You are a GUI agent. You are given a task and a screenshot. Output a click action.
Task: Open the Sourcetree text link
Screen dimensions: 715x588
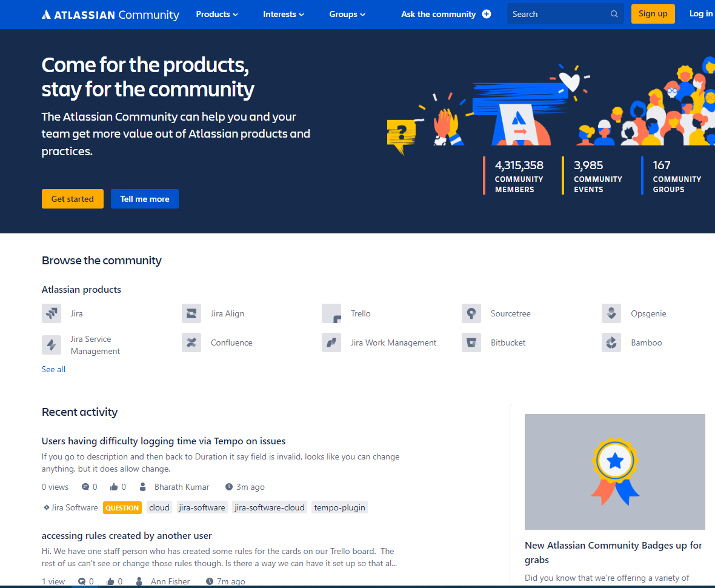(511, 313)
